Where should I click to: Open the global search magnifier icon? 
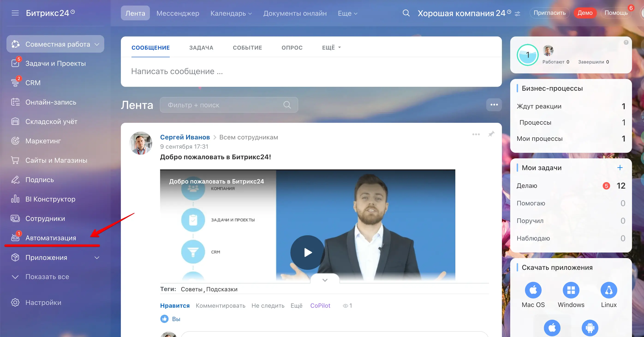tap(406, 13)
